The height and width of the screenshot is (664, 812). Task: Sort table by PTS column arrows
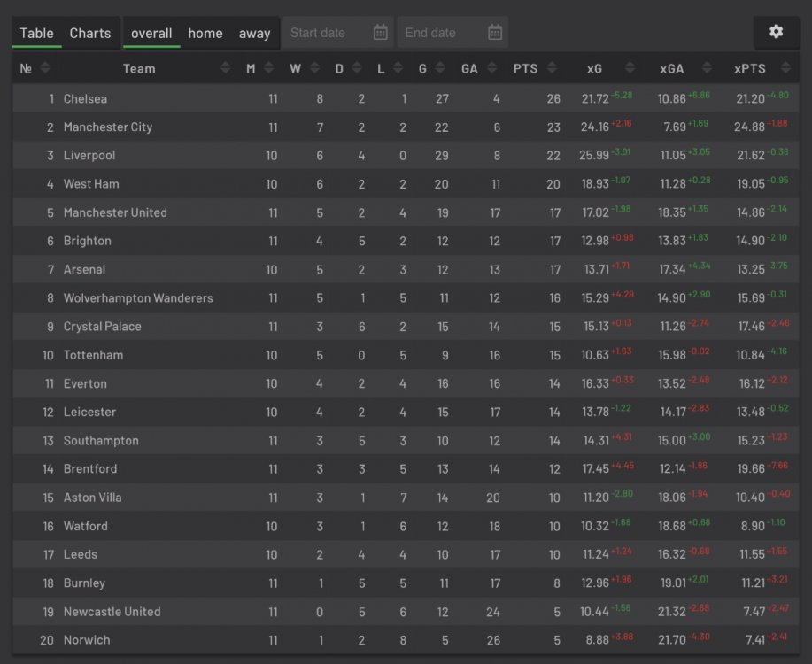(x=553, y=68)
